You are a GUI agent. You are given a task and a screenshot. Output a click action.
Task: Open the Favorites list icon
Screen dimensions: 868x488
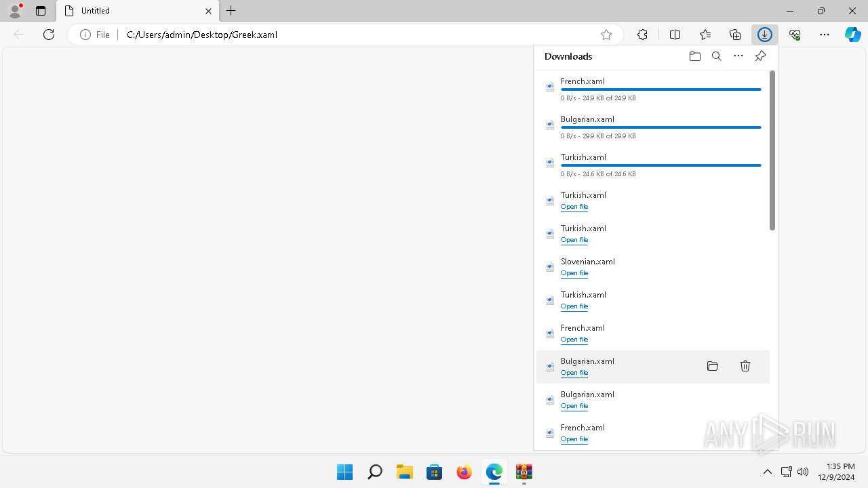coord(705,35)
